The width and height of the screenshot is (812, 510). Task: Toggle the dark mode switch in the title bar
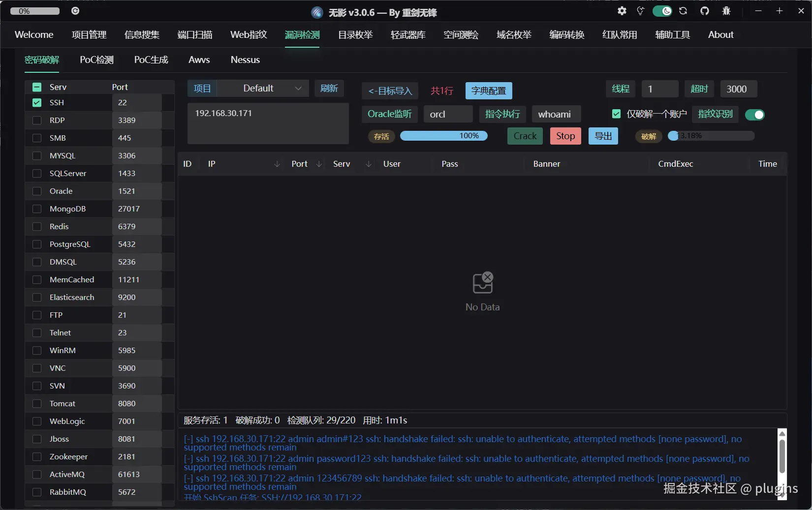point(662,11)
